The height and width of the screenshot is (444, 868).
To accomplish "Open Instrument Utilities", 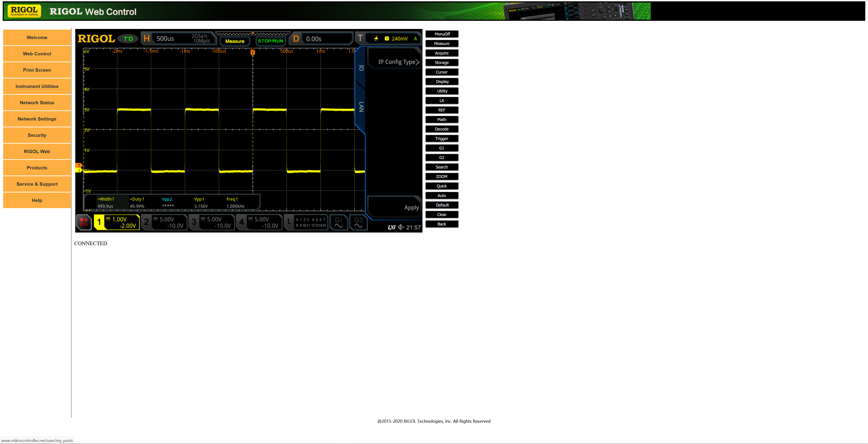I will [37, 86].
